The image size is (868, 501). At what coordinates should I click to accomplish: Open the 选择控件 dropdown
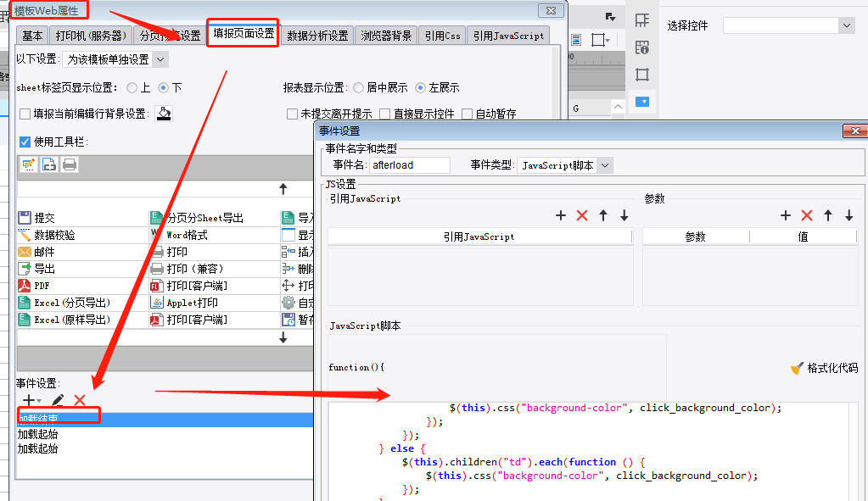coord(789,25)
